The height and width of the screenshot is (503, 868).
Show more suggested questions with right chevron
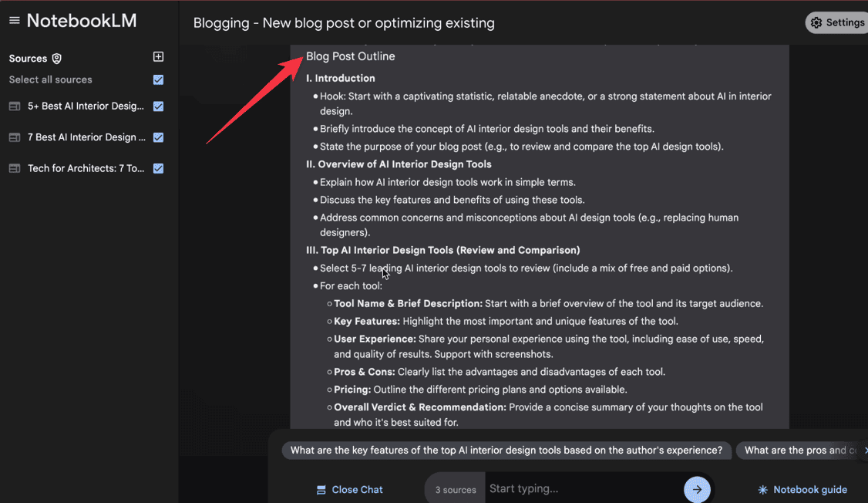pos(865,450)
